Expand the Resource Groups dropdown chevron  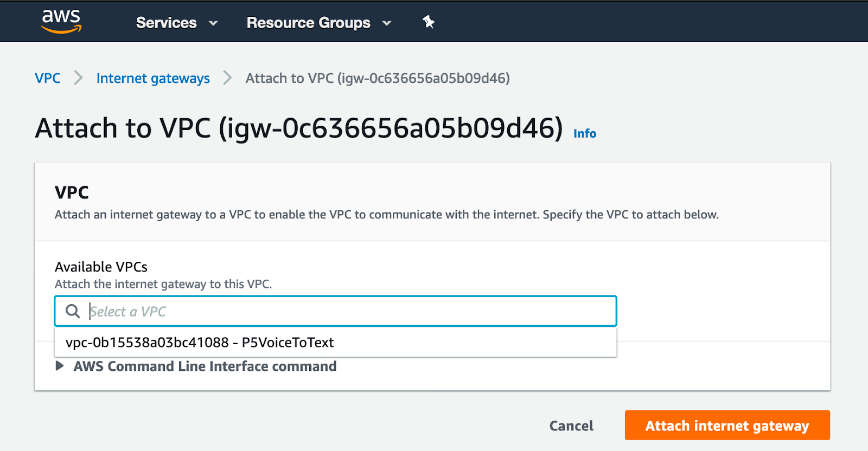click(x=387, y=23)
